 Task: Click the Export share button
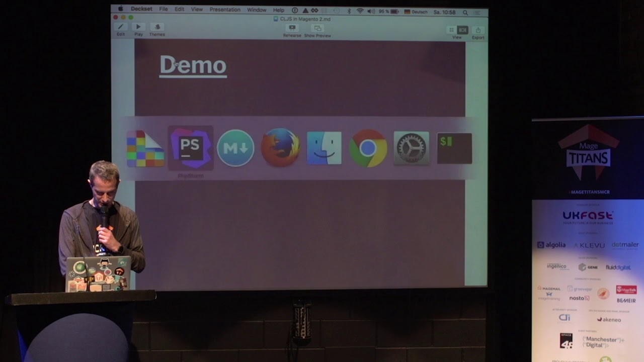coord(478,32)
